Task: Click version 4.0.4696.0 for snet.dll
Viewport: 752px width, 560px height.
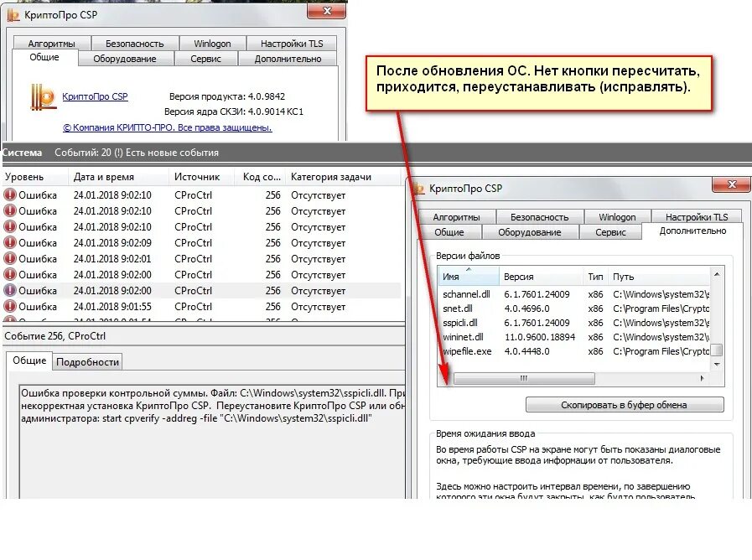Action: [526, 309]
